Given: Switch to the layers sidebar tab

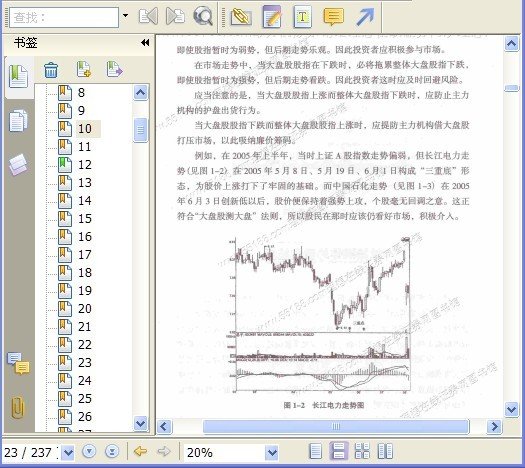Looking at the screenshot, I should pos(18,164).
